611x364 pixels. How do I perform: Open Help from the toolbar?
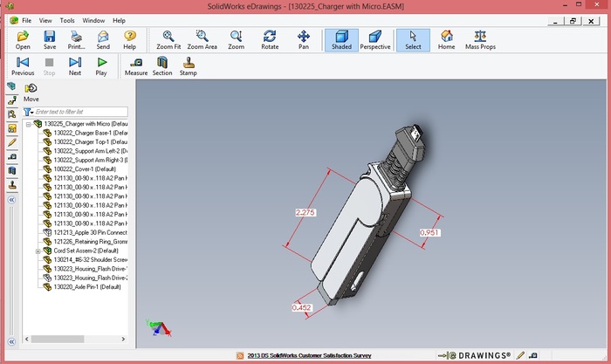click(x=130, y=40)
